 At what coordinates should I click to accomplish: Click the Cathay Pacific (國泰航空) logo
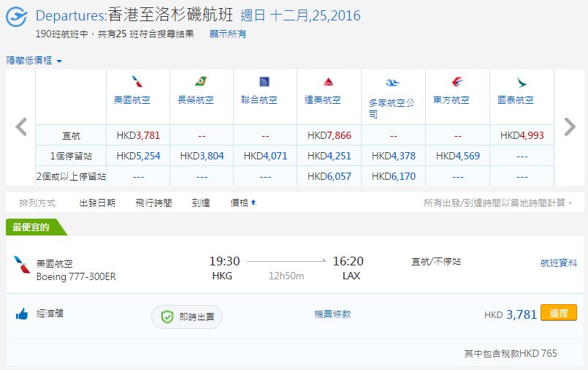pyautogui.click(x=522, y=82)
